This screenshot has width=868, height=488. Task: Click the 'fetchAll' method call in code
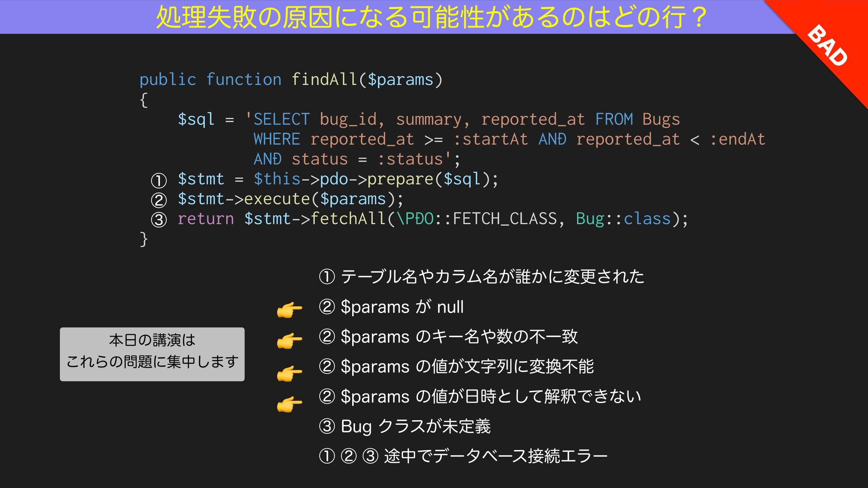[x=347, y=219]
